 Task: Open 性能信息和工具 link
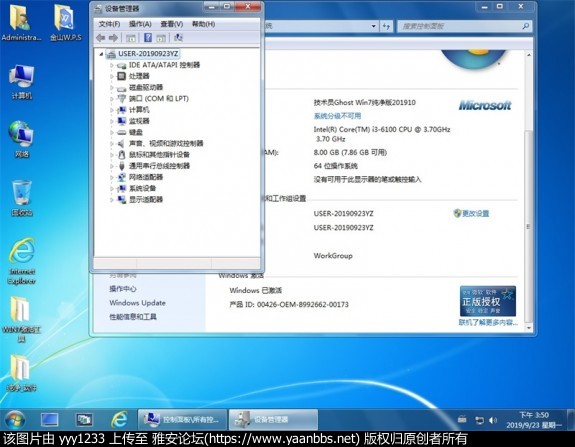(133, 317)
